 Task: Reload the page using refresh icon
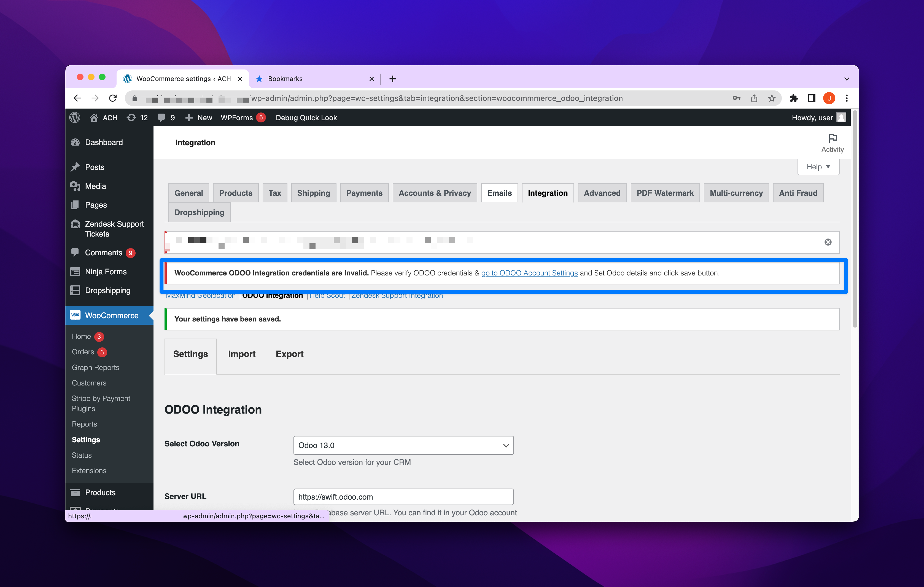[x=113, y=98]
